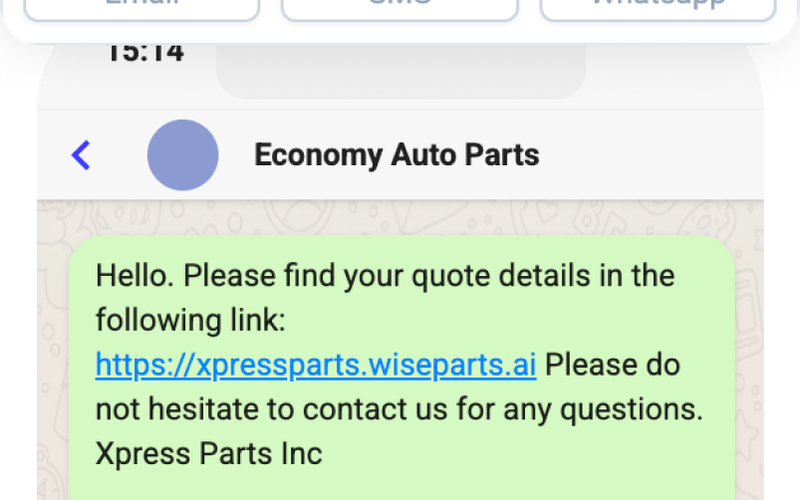This screenshot has width=800, height=500.
Task: Click the word 'Hello.' in the message
Action: tap(135, 275)
